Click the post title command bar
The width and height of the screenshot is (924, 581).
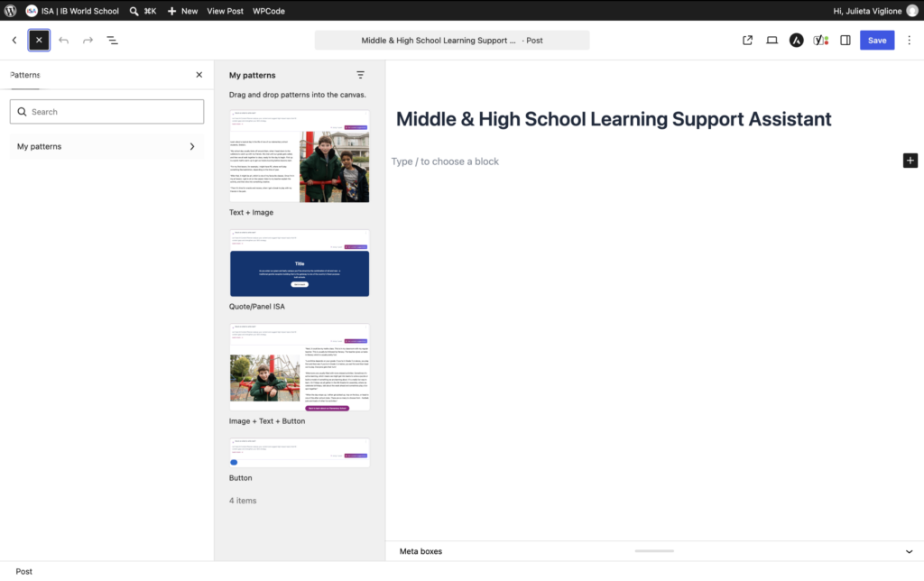point(452,40)
